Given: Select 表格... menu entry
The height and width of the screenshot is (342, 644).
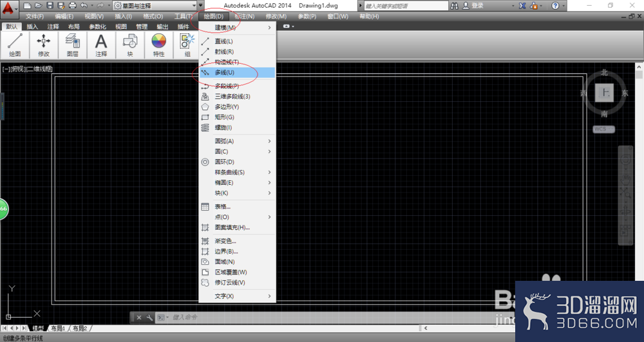Looking at the screenshot, I should tap(238, 207).
